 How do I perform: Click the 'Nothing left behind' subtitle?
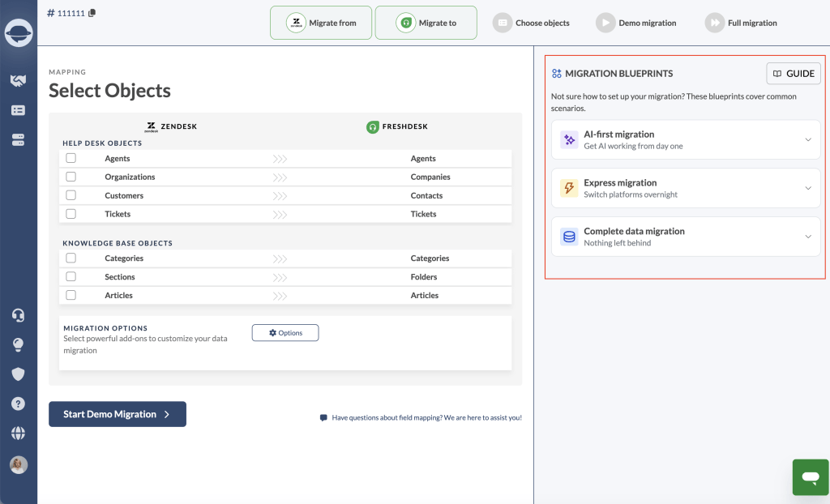coord(617,243)
